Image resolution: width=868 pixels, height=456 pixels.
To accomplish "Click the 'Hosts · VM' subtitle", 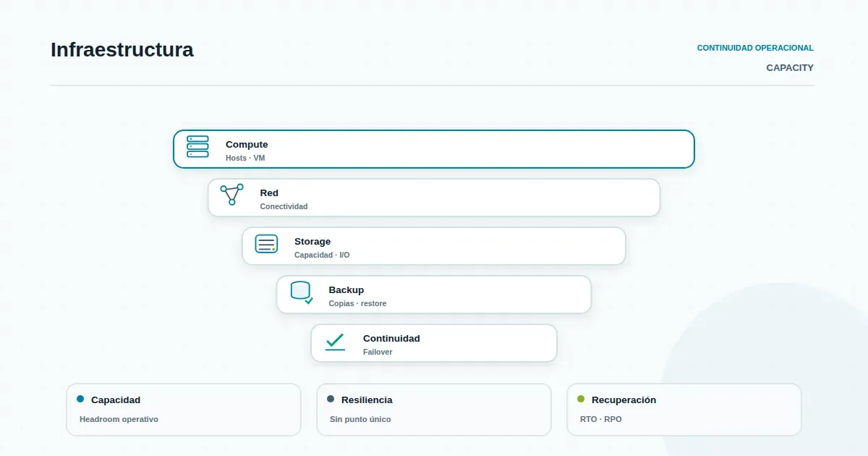I will (245, 158).
